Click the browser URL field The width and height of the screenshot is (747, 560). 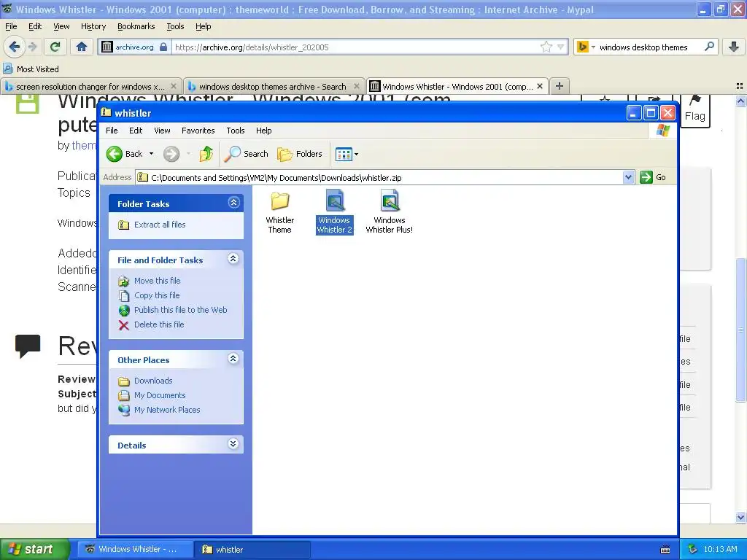(355, 47)
